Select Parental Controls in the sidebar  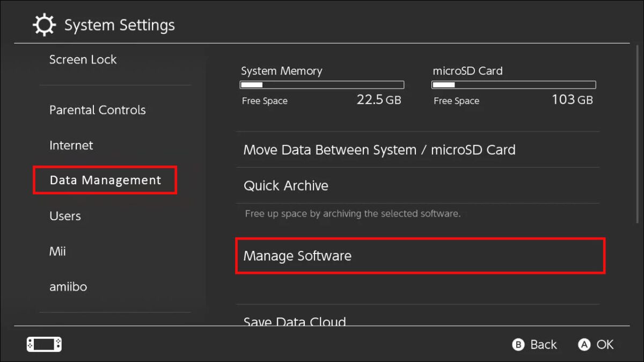click(x=97, y=110)
